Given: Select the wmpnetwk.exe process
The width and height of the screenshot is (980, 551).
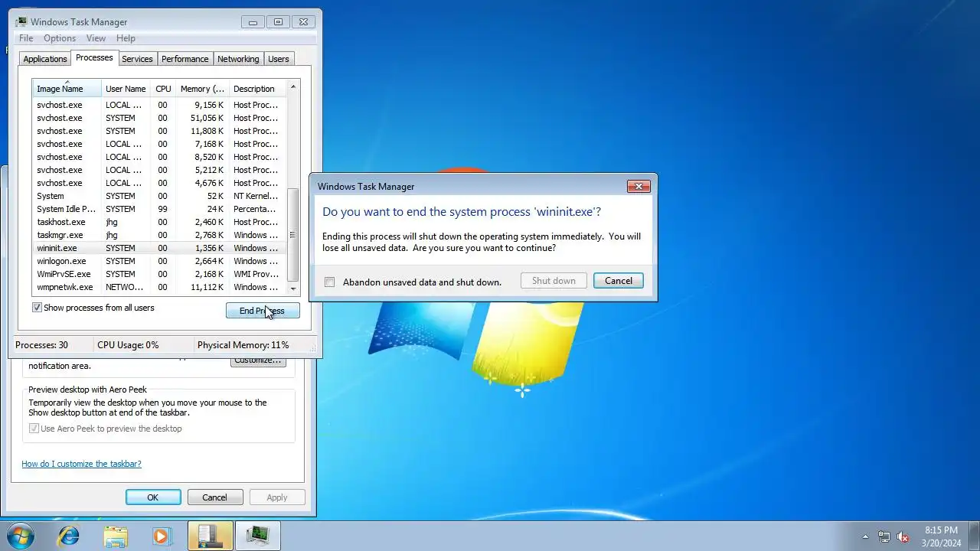Looking at the screenshot, I should (159, 287).
